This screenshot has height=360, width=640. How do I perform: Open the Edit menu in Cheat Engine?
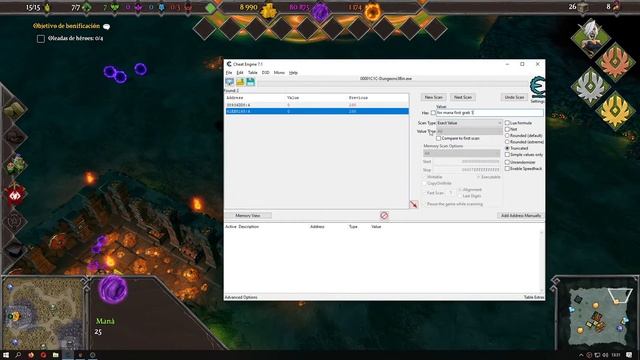click(240, 73)
